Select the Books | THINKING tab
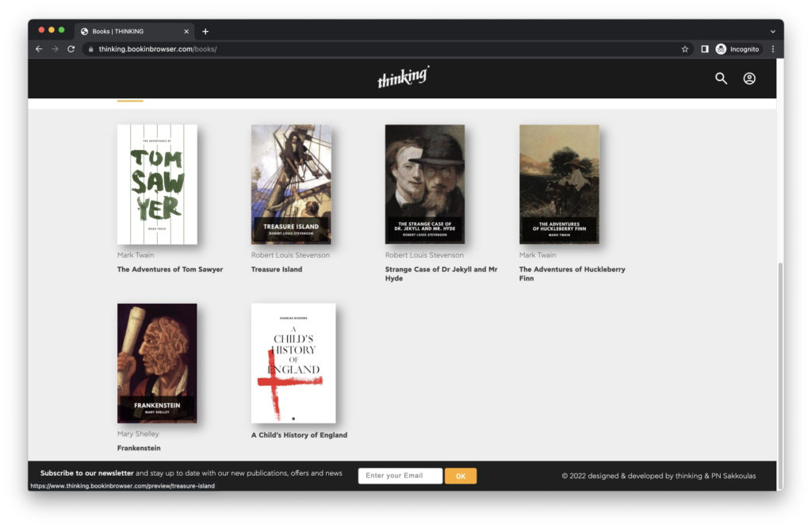Image resolution: width=812 pixels, height=528 pixels. [x=134, y=31]
